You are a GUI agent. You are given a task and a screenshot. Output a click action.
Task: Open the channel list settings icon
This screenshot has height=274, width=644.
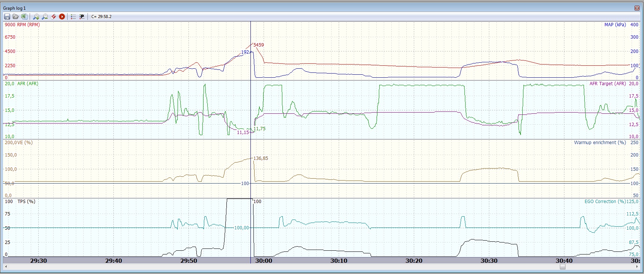73,17
